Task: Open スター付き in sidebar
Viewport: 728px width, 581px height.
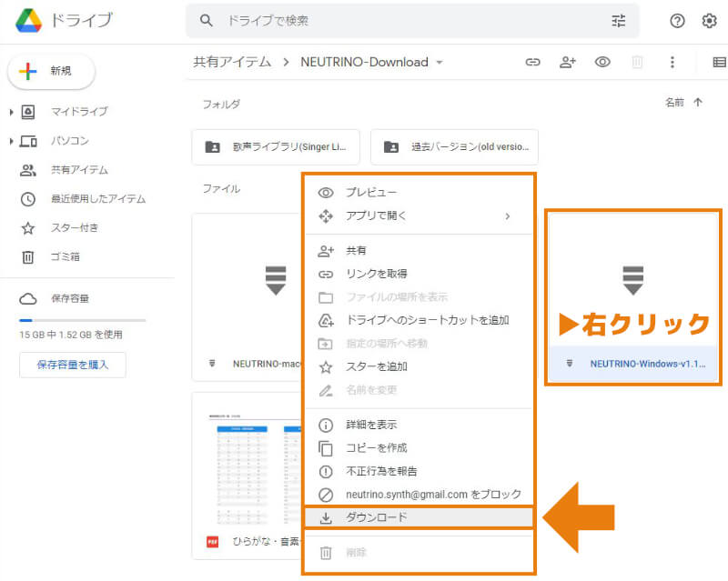Action: coord(75,228)
